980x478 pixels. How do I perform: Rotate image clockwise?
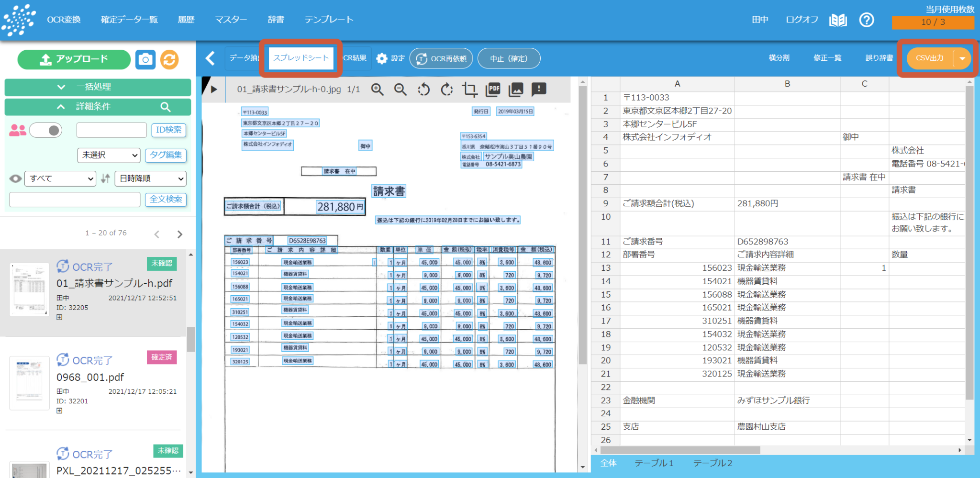446,89
